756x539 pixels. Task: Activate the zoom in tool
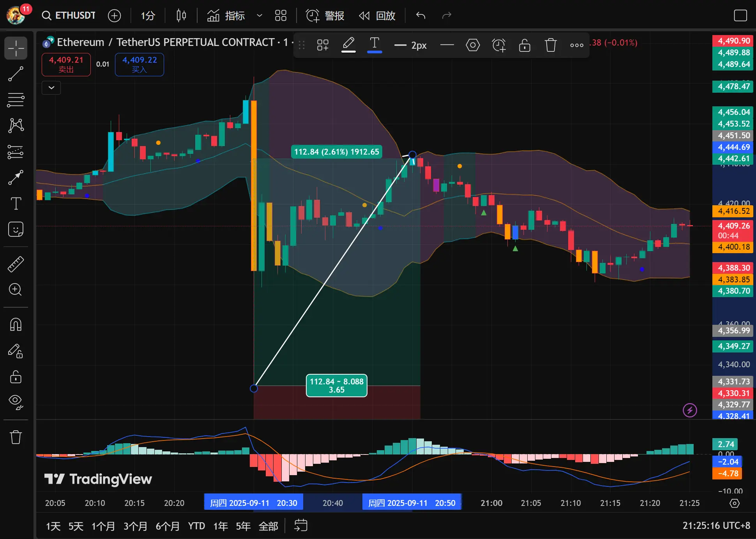(16, 290)
